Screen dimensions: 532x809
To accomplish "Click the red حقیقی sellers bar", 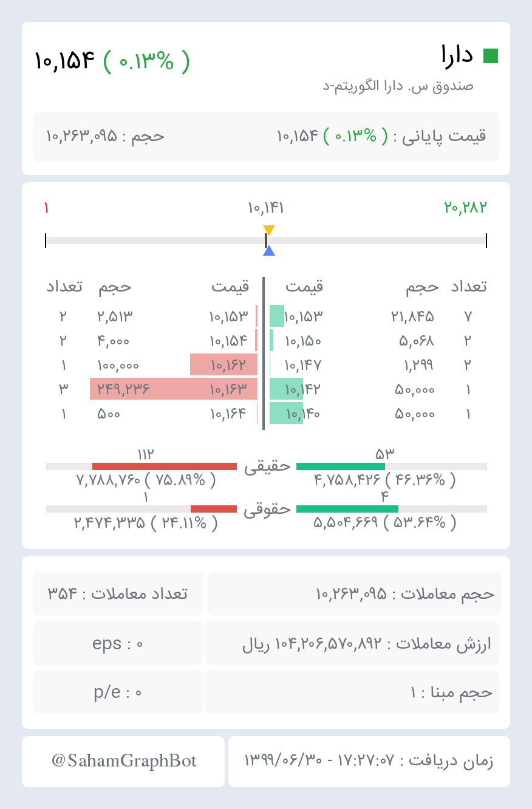I will [165, 466].
